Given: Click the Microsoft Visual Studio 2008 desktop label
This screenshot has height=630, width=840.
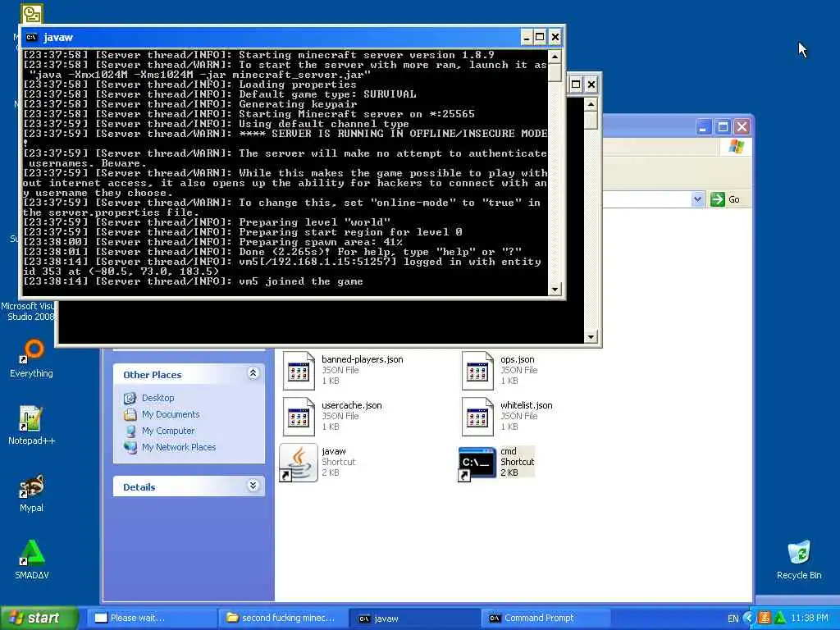Looking at the screenshot, I should point(28,311).
